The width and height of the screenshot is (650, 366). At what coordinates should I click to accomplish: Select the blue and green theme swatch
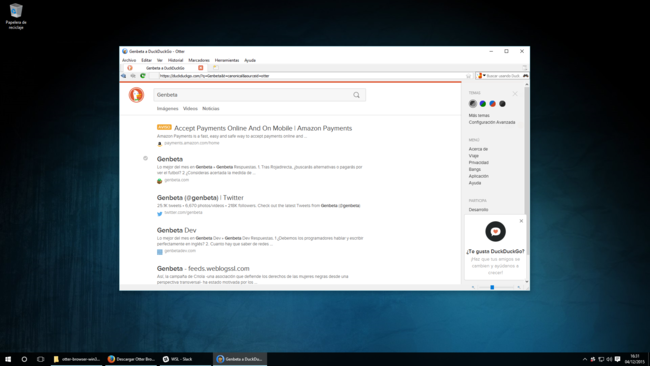483,104
